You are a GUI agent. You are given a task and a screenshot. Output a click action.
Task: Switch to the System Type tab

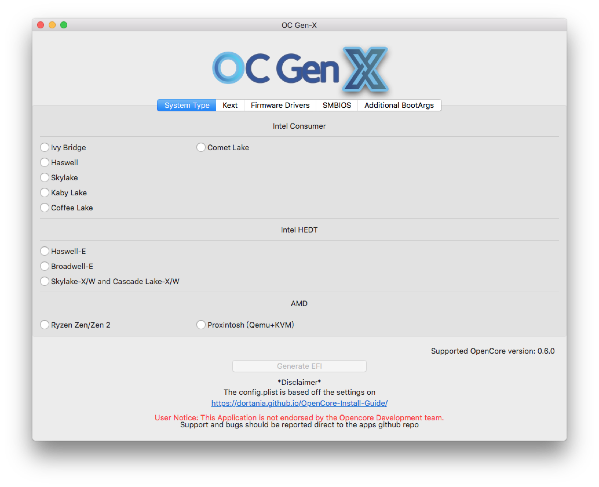point(187,105)
